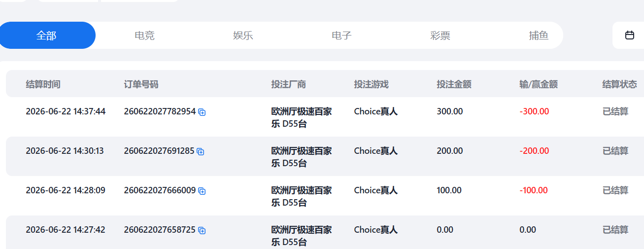Click the 结算状态 column header

[619, 84]
